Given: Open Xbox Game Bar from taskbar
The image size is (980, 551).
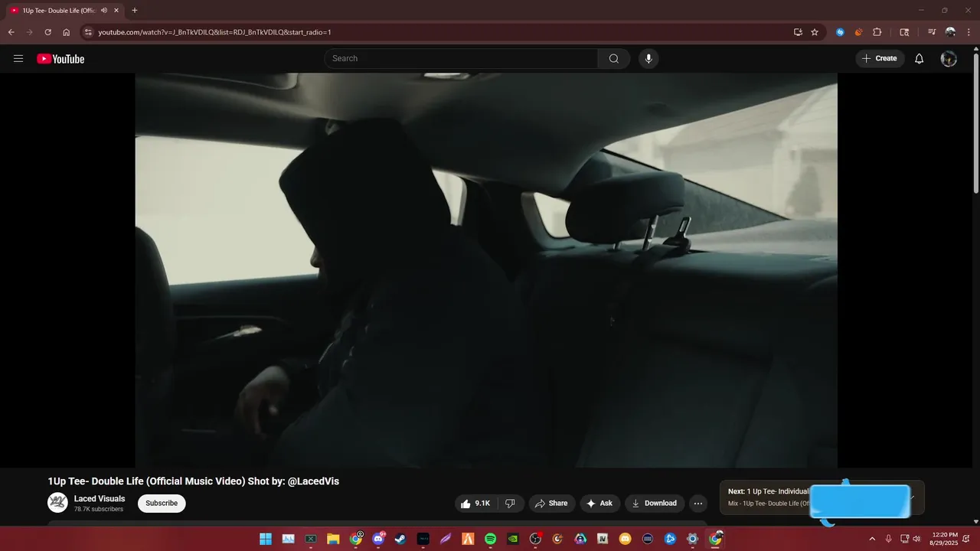Looking at the screenshot, I should 311,539.
